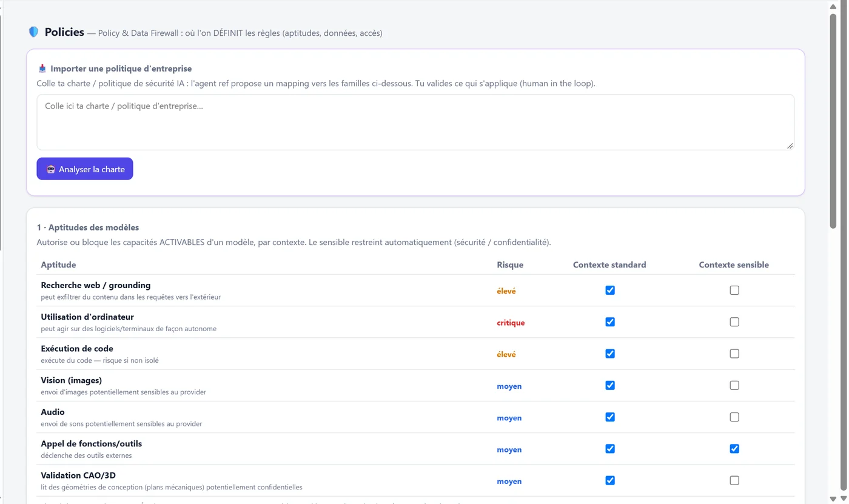Allow Exécution de code in Contexte sensible
This screenshot has height=504, width=849.
tap(734, 354)
